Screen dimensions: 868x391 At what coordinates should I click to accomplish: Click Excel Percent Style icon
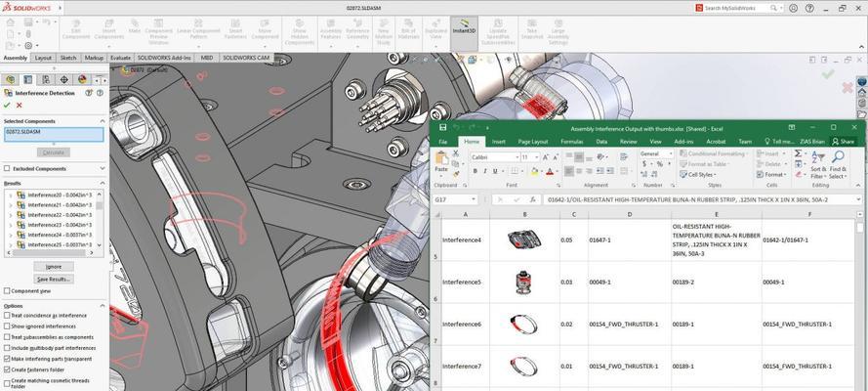(659, 164)
